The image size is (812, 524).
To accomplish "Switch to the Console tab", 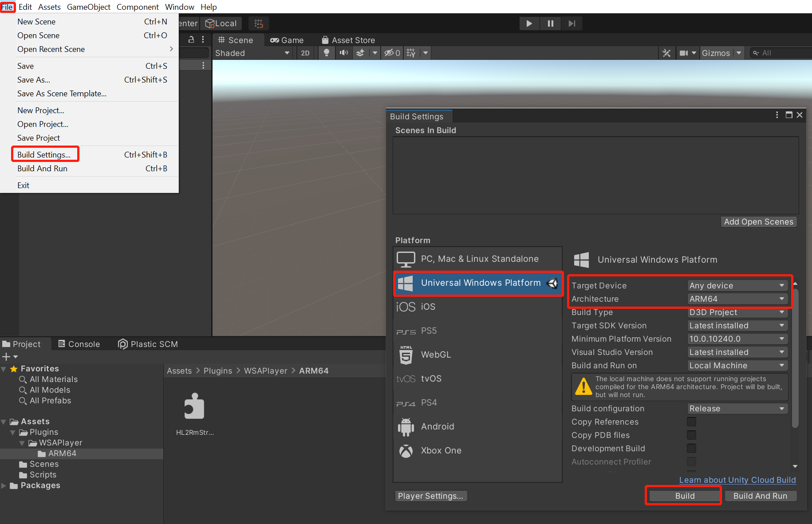I will 79,344.
